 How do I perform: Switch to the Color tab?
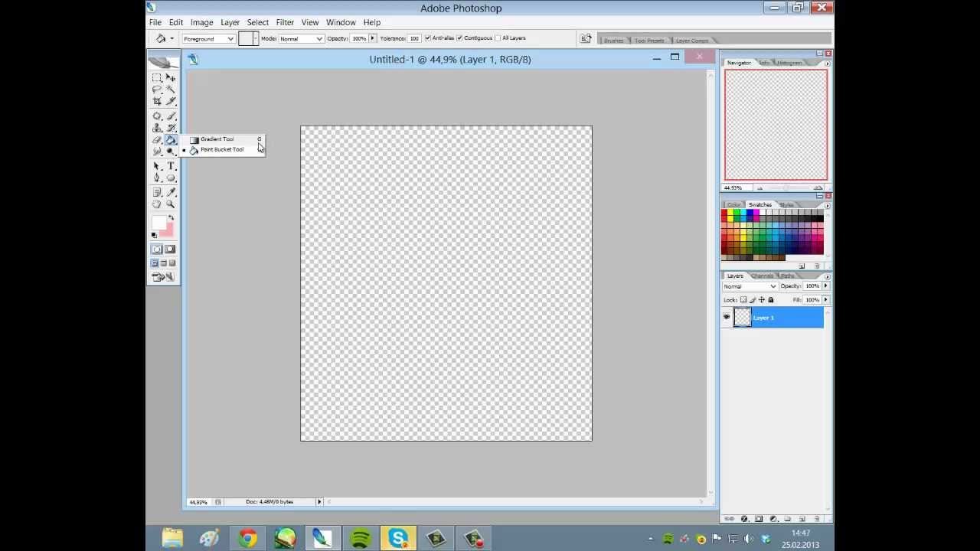point(734,205)
